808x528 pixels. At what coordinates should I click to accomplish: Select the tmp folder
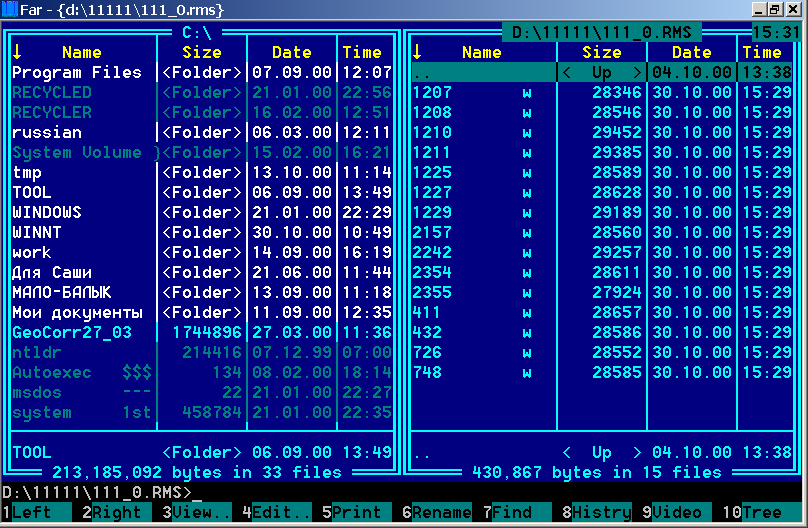pos(201,173)
